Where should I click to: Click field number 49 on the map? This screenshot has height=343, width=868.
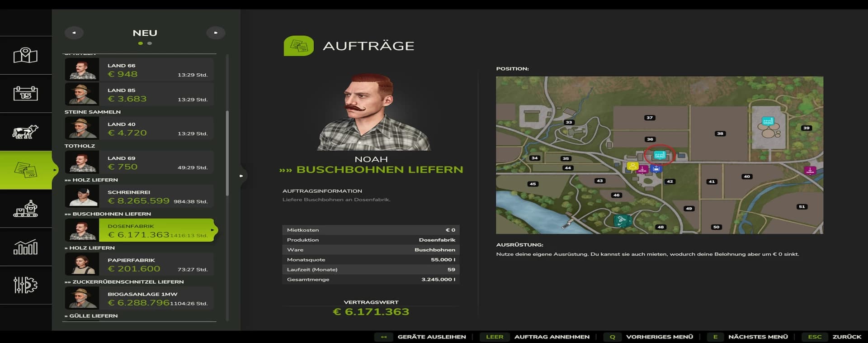(689, 209)
